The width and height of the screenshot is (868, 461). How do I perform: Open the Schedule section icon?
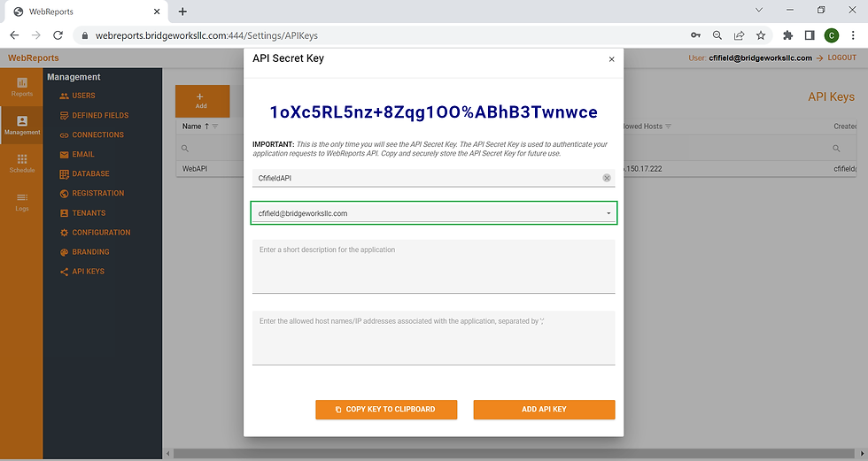pos(21,164)
